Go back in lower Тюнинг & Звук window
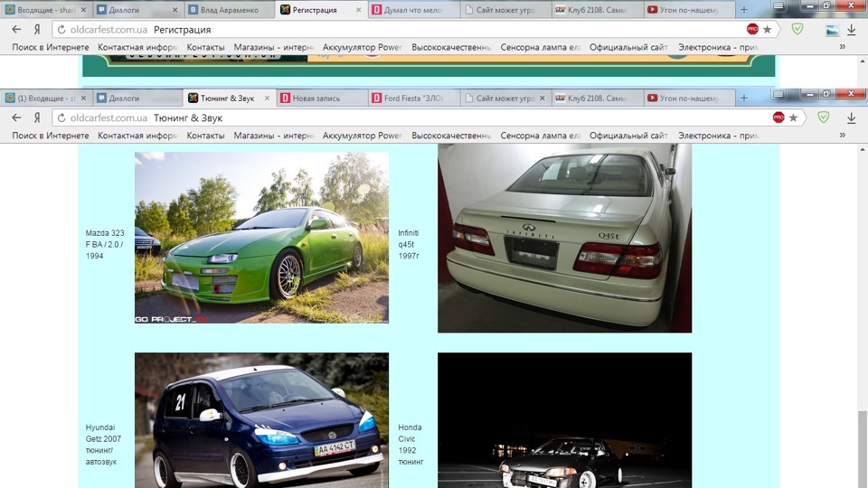The height and width of the screenshot is (488, 868). 16,117
